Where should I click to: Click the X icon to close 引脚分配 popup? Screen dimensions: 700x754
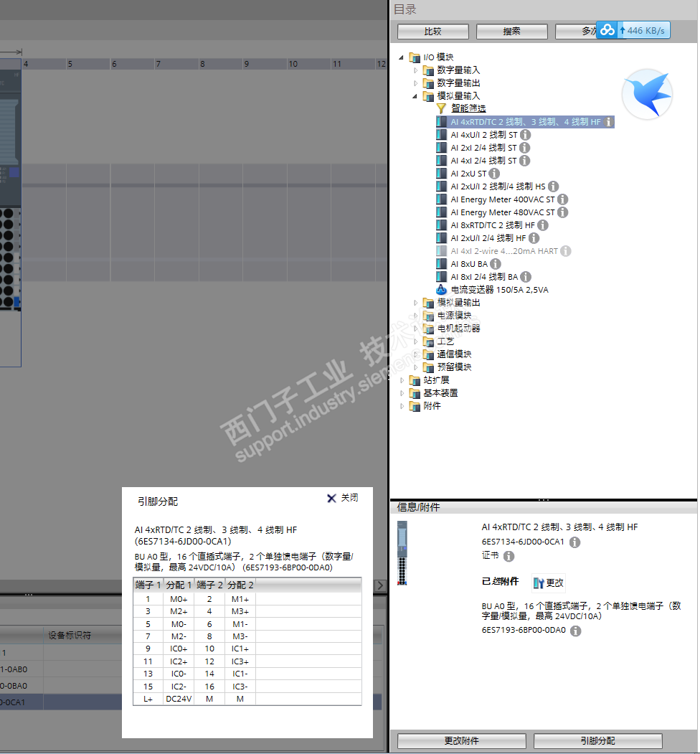331,499
